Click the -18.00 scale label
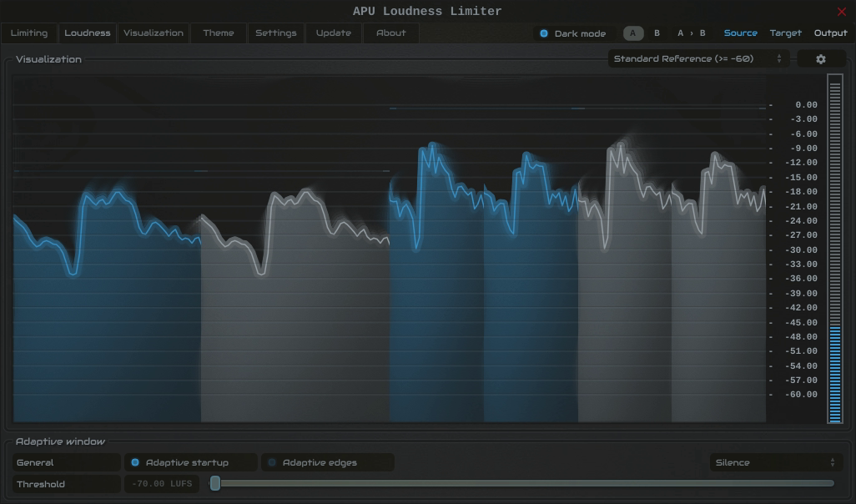 point(801,192)
